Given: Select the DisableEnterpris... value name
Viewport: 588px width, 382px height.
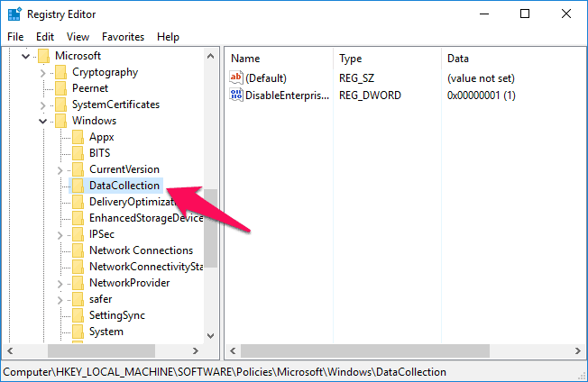Looking at the screenshot, I should point(288,95).
